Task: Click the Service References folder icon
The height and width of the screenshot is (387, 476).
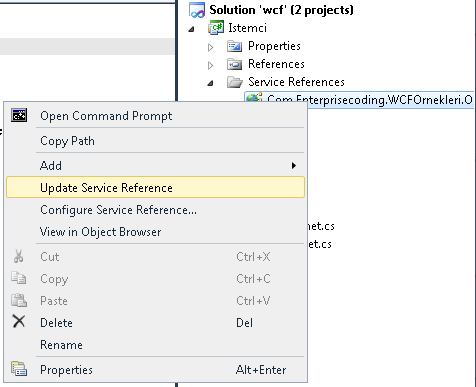Action: coord(235,82)
